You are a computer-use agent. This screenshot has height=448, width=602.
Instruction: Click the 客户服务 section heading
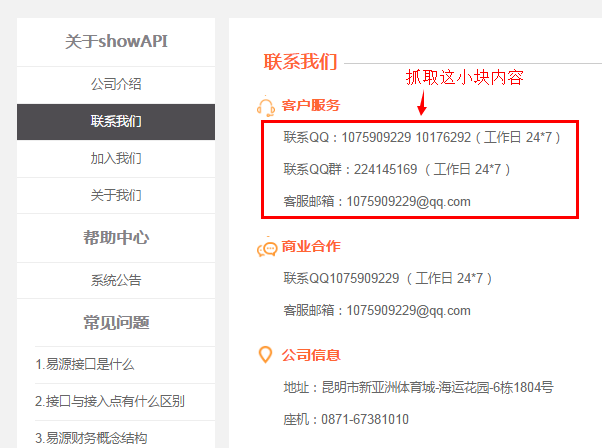point(311,105)
